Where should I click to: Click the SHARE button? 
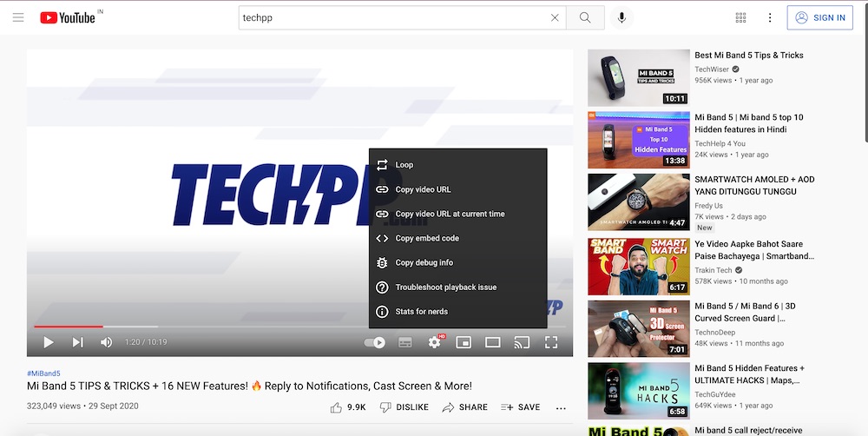[465, 407]
